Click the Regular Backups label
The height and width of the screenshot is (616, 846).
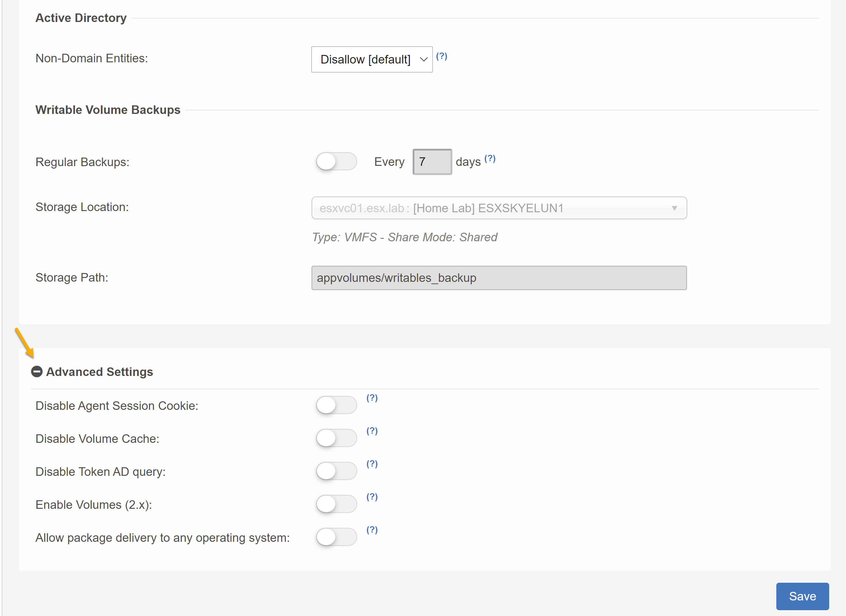[x=83, y=162]
